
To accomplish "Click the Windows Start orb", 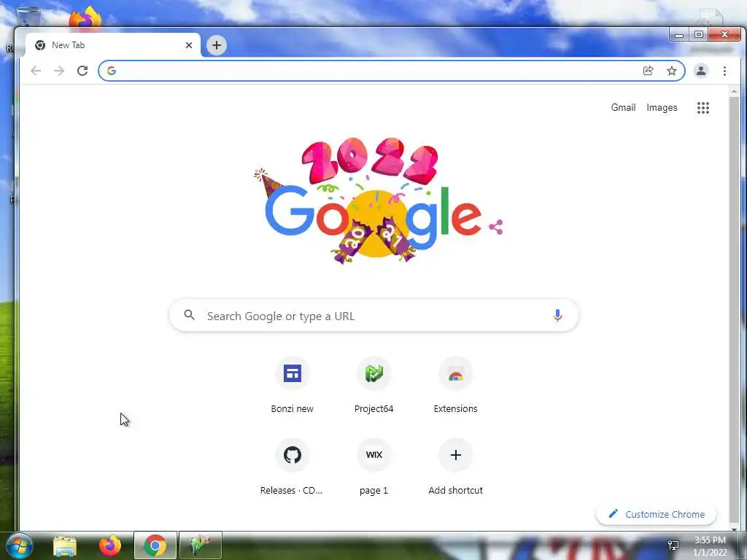I will (x=19, y=545).
